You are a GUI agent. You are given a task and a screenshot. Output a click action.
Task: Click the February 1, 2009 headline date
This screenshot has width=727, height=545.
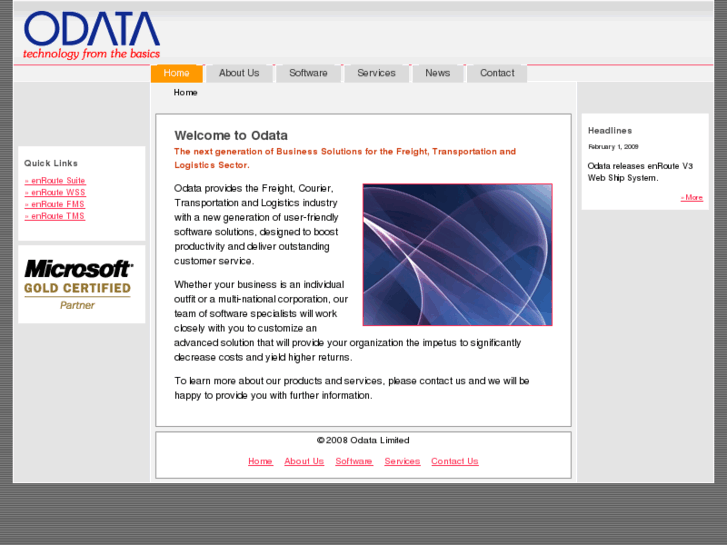click(x=613, y=147)
